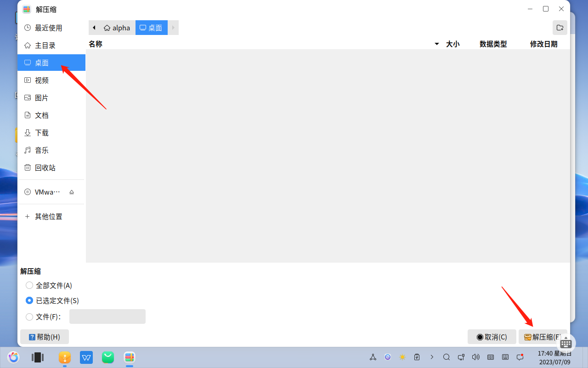
Task: Select 全部文件(A) radio option
Action: tap(49, 285)
